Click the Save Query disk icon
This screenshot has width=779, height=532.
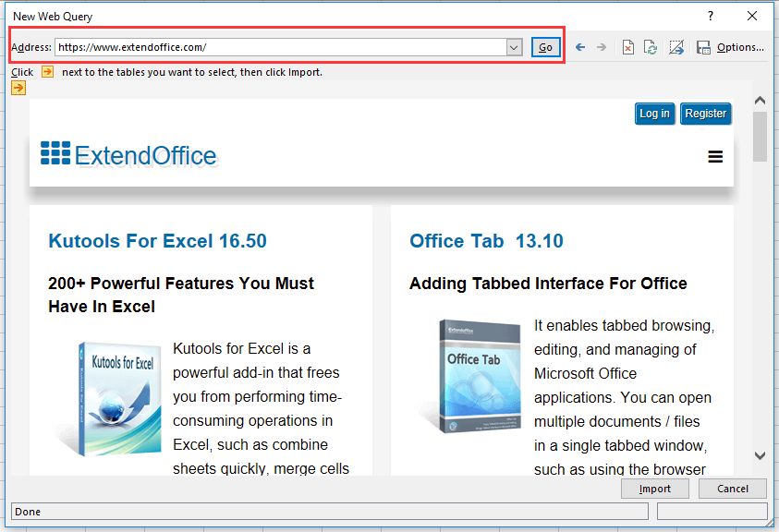coord(703,47)
